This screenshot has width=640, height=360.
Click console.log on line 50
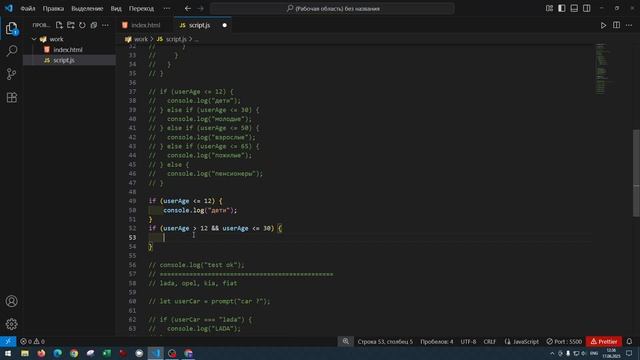click(184, 211)
